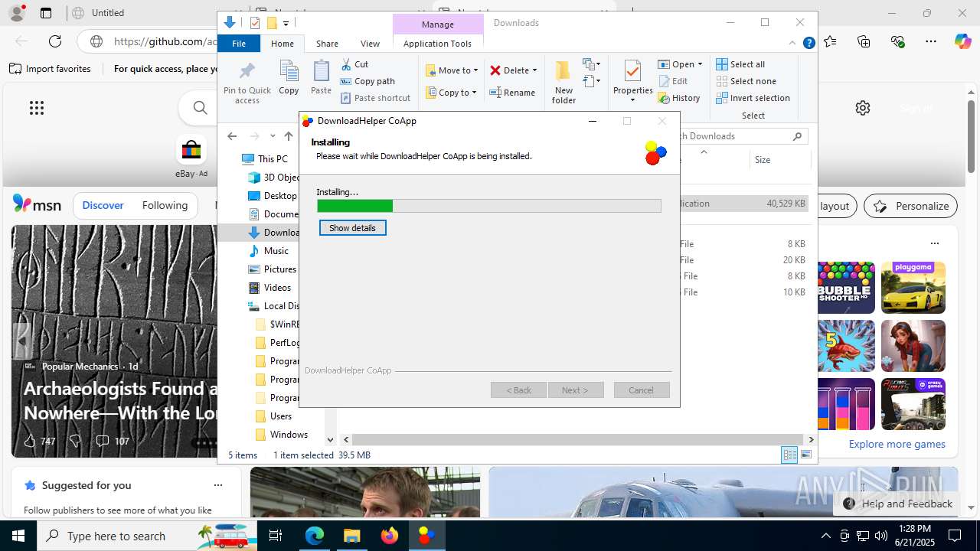Collapse the Explorer ribbon chevron
This screenshot has width=980, height=551.
pos(792,44)
